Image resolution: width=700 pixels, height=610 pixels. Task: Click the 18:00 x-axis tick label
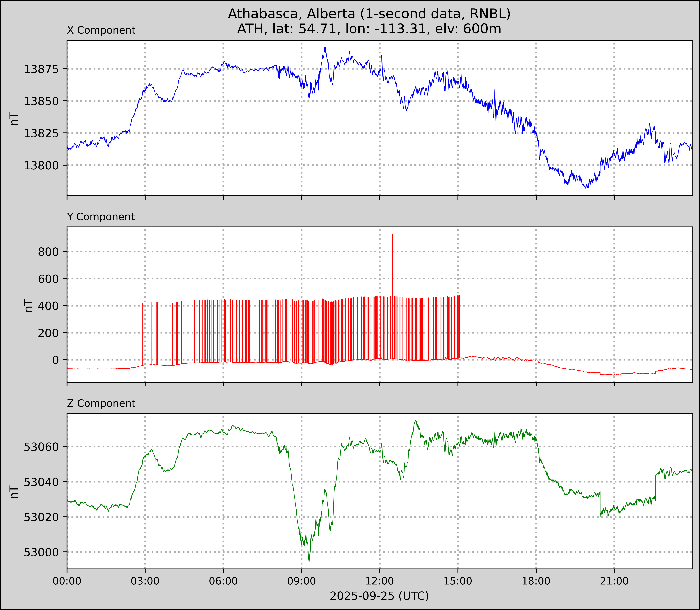(536, 581)
